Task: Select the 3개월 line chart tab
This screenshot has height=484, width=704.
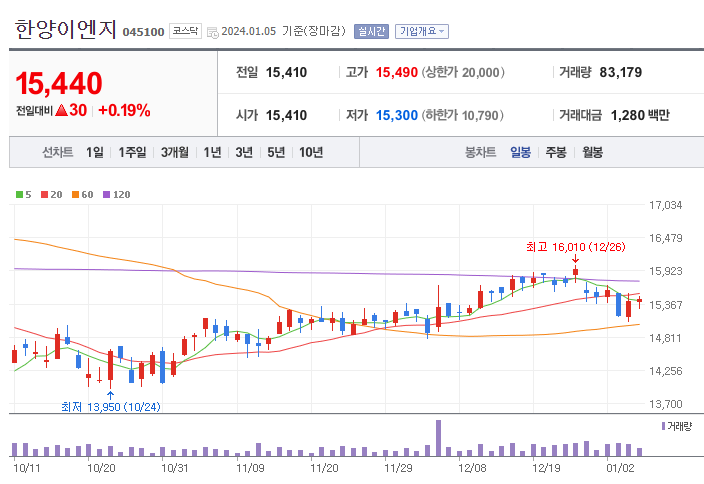Action: pos(175,153)
